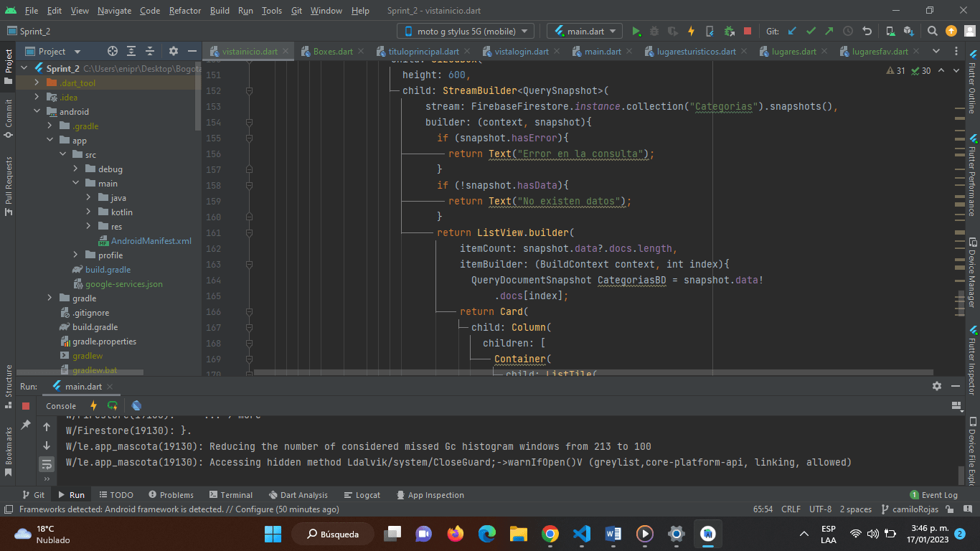The width and height of the screenshot is (980, 551).
Task: Click the horizontal scrollbar under the code editor
Action: (593, 372)
